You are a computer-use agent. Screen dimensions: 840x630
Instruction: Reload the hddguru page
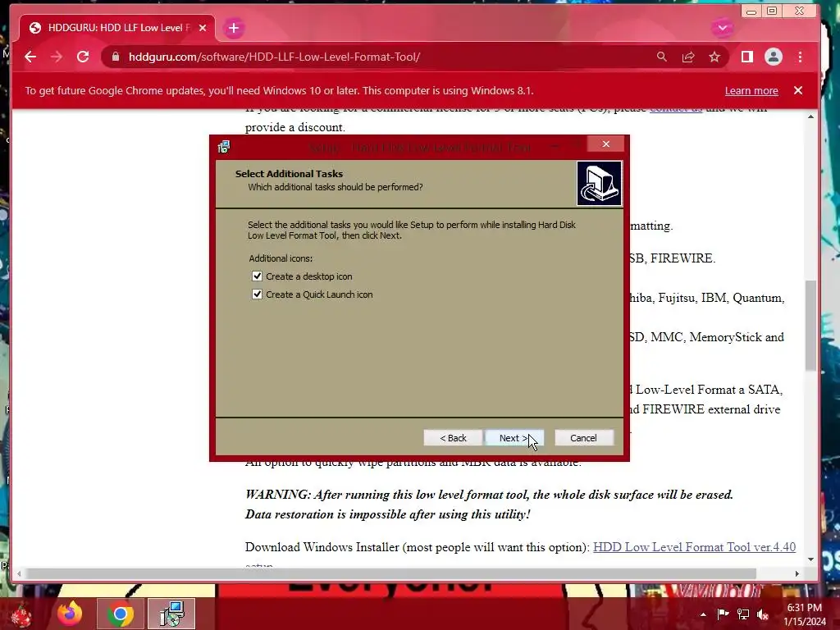click(x=83, y=57)
